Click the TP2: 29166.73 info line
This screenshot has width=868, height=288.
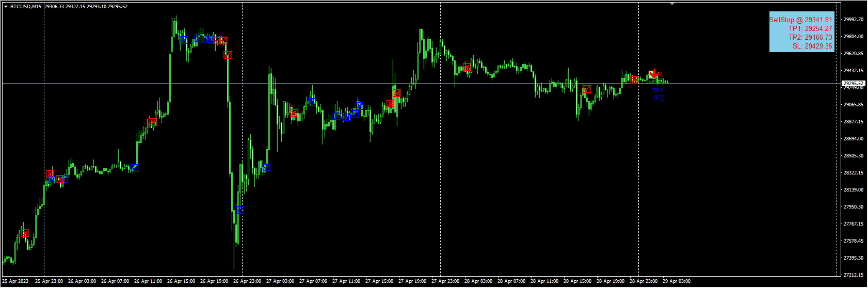click(810, 37)
